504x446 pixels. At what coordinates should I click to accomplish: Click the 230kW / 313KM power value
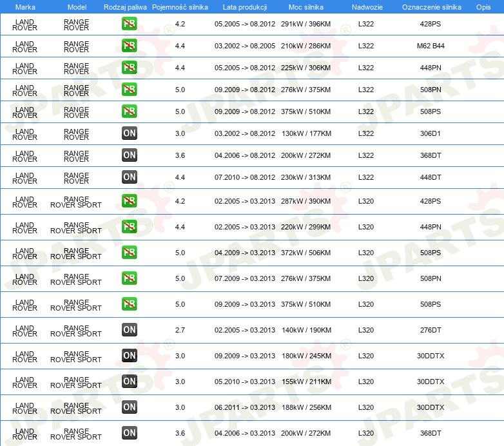[305, 177]
